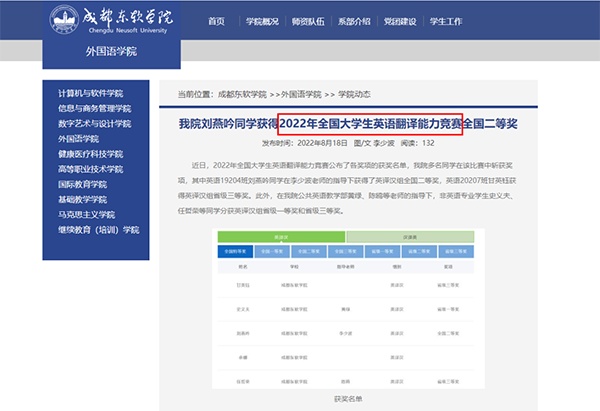Click the read count 阅读: 132

[417, 143]
